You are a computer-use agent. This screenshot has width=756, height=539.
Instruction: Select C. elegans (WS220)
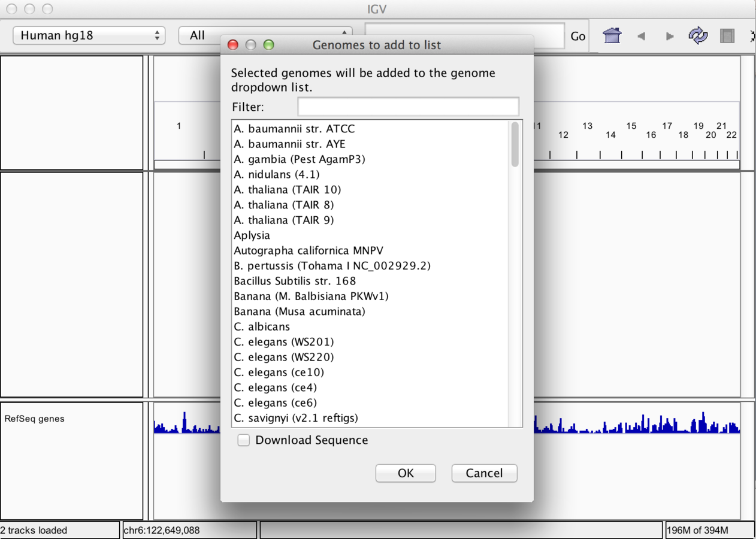[371, 357]
